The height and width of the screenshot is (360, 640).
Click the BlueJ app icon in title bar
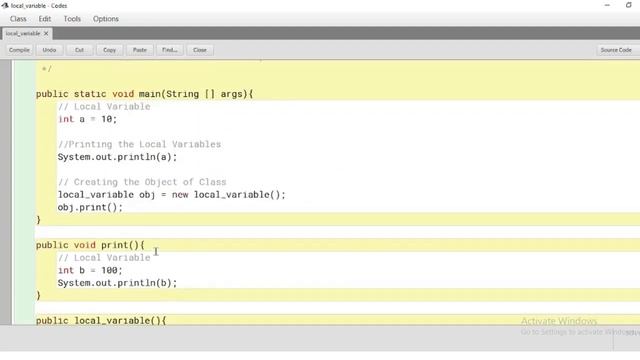[5, 6]
